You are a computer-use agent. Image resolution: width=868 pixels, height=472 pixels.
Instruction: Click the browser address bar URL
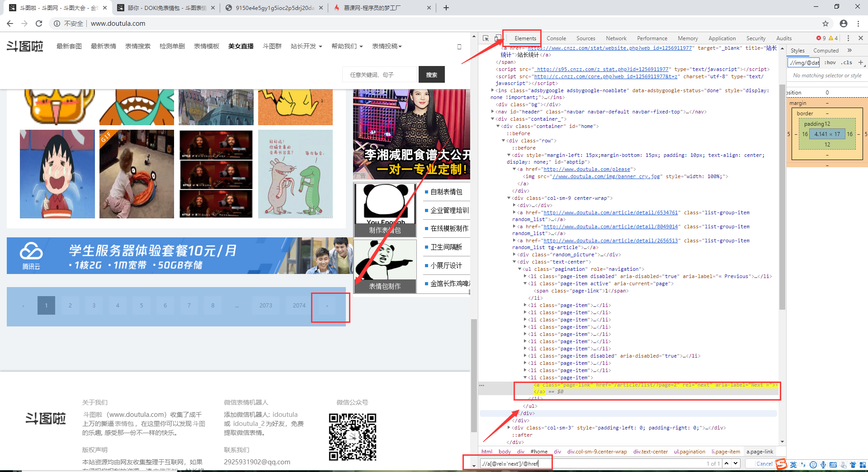pos(118,24)
